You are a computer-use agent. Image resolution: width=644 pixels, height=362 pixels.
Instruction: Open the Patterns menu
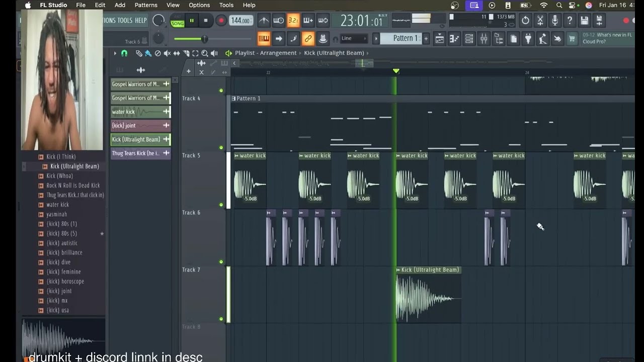tap(146, 5)
